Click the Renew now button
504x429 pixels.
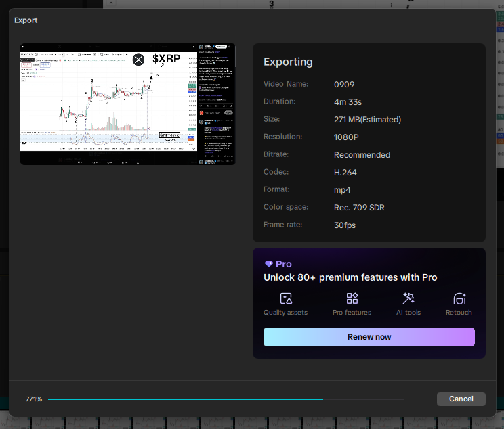(369, 337)
